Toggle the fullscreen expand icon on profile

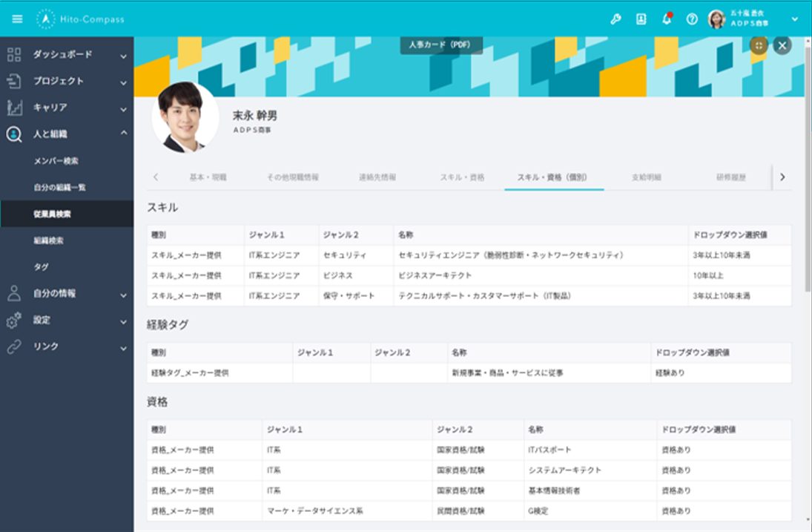click(759, 45)
